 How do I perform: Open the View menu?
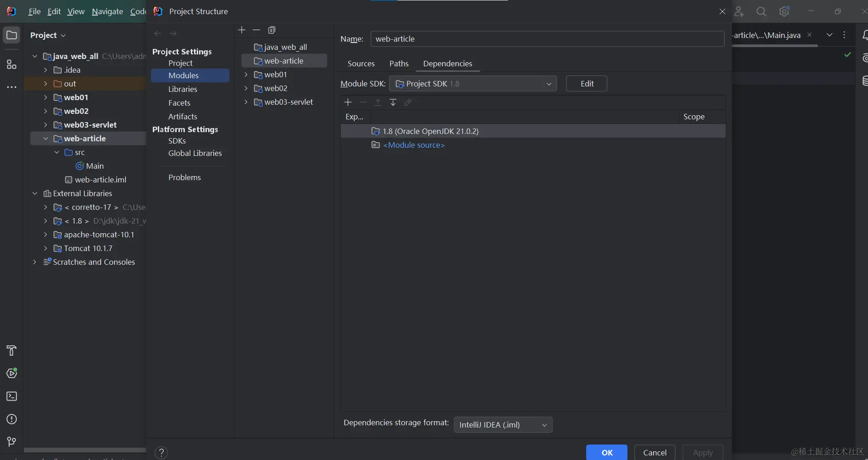[x=76, y=11]
